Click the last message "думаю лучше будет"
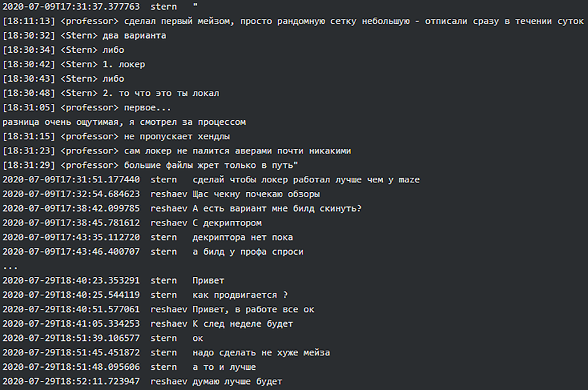Viewport: 588px width, 390px height. pos(237,381)
